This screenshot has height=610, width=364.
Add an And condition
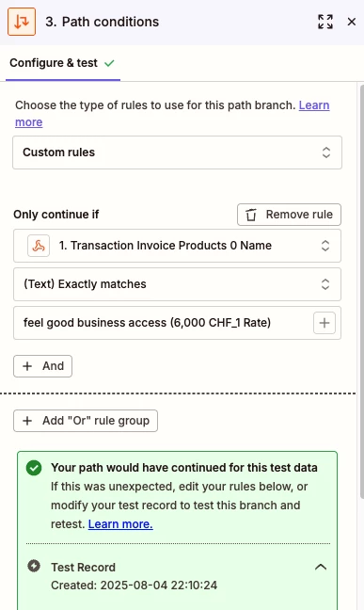tap(42, 366)
